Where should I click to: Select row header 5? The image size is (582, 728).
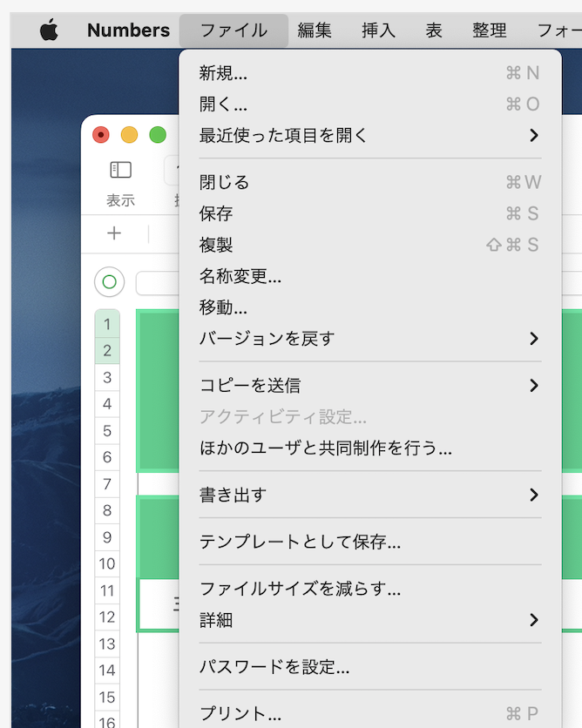point(107,430)
